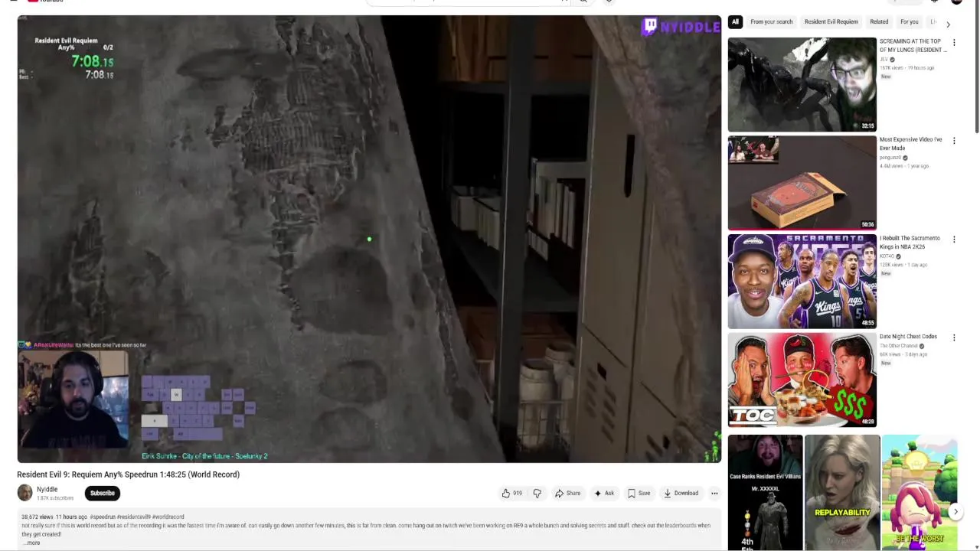Image resolution: width=980 pixels, height=551 pixels.
Task: Click the Ask sparkle button
Action: tap(604, 494)
